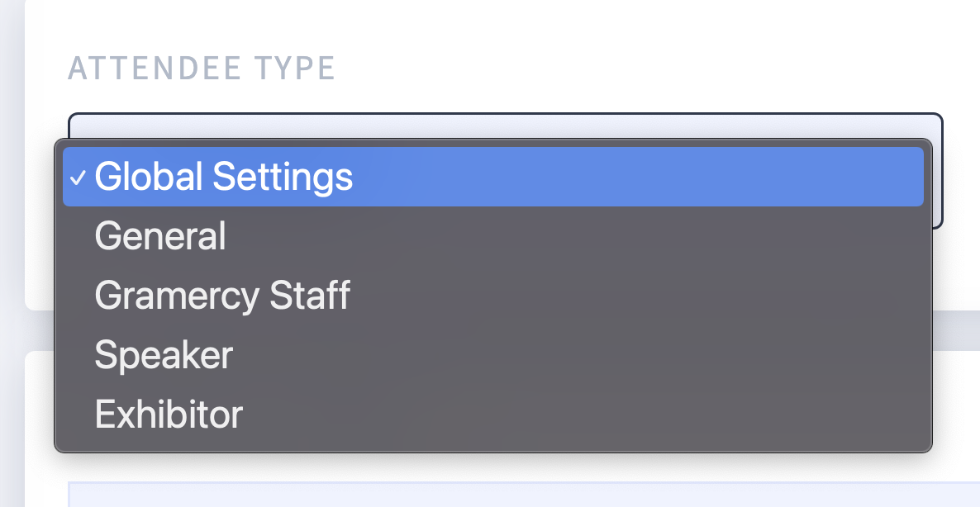The width and height of the screenshot is (980, 507).
Task: Select Speaker in the dropdown list
Action: (492, 354)
